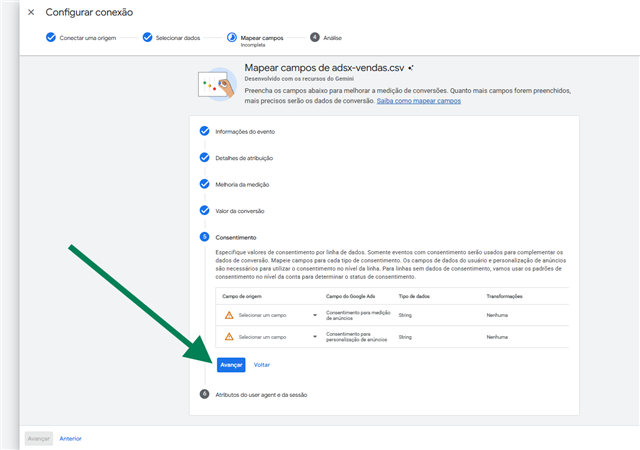This screenshot has width=640, height=450.
Task: Expand Atributos do user agent e da sessão
Action: [261, 395]
